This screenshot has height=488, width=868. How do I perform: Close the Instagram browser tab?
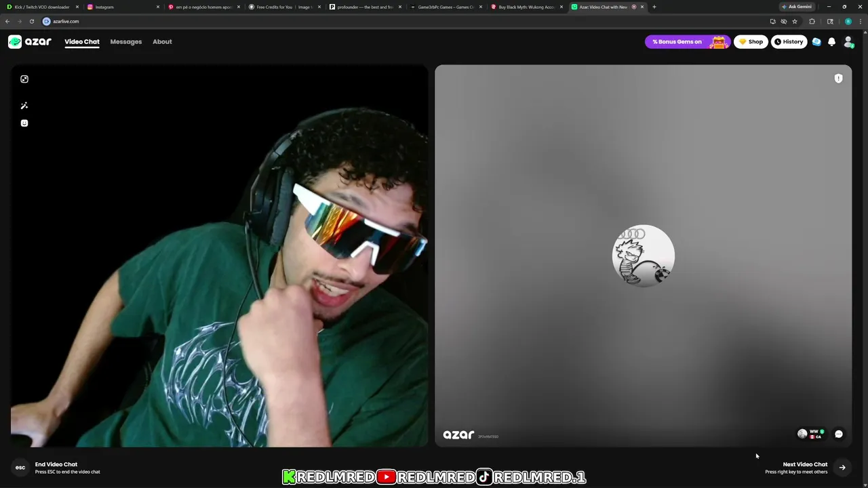click(x=158, y=7)
